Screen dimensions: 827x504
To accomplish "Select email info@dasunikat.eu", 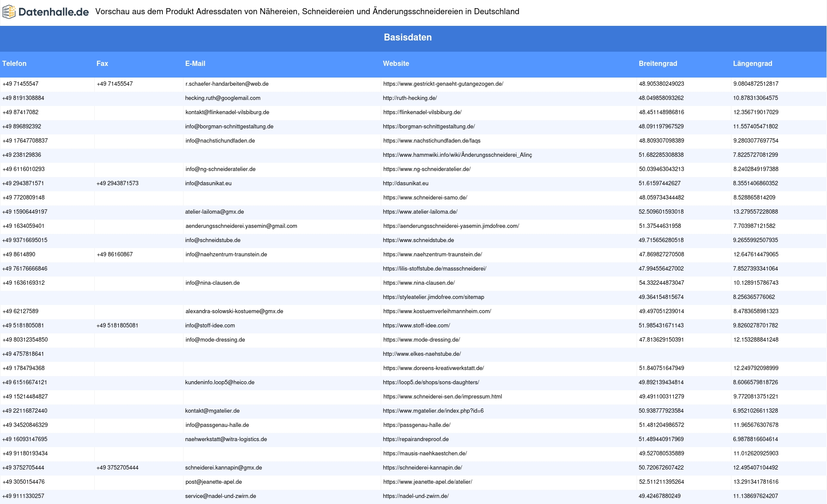I will point(208,184).
